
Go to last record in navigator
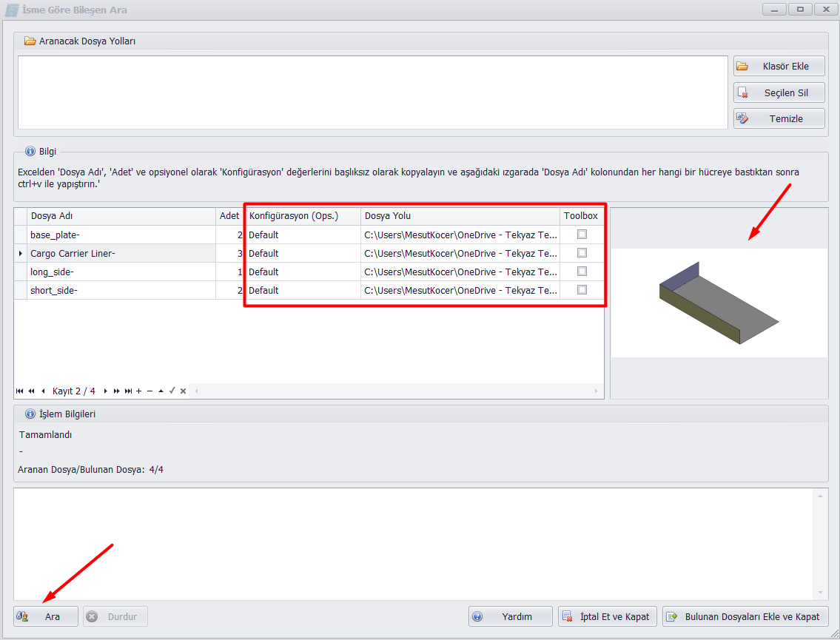click(128, 391)
